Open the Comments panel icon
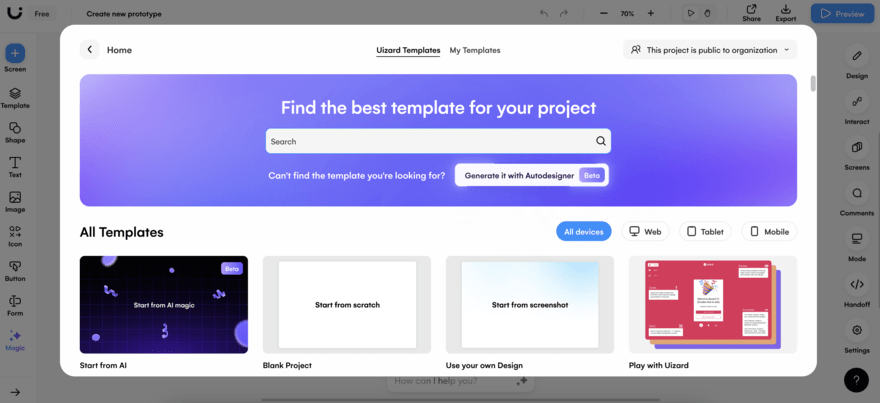 tap(857, 194)
